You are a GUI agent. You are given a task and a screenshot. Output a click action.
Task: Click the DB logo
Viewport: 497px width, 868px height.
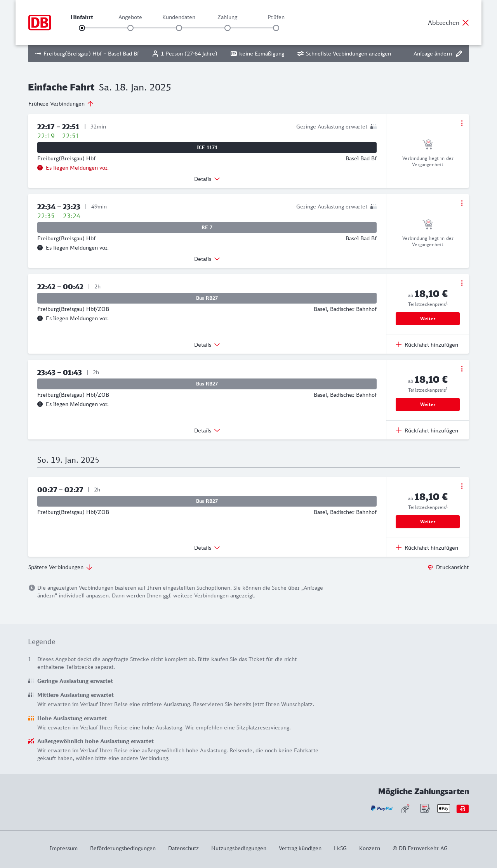(40, 23)
